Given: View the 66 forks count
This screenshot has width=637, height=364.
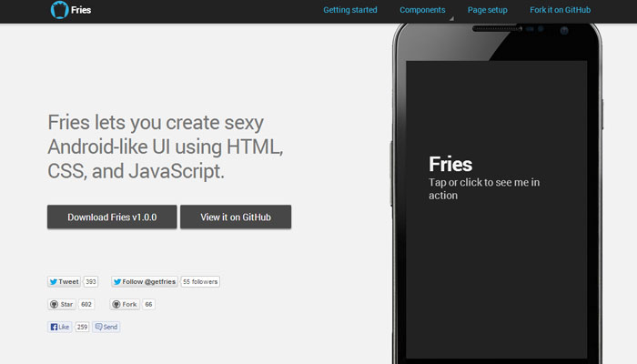Looking at the screenshot, I should pyautogui.click(x=148, y=304).
